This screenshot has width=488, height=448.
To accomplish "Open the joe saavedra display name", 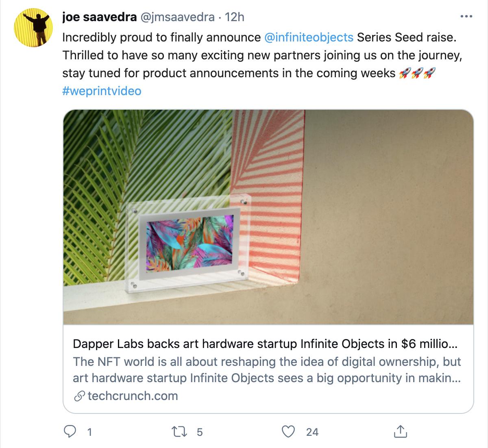I will click(x=99, y=17).
